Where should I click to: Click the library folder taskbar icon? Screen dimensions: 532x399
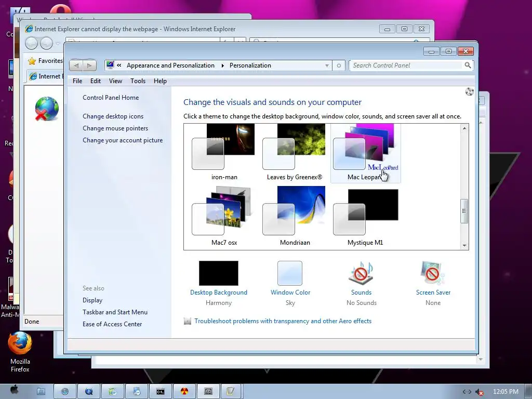point(41,392)
